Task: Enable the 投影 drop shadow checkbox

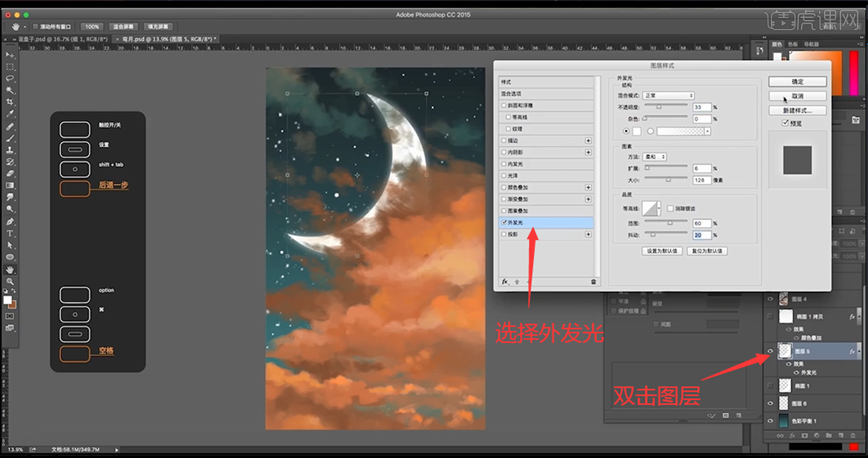Action: [504, 234]
